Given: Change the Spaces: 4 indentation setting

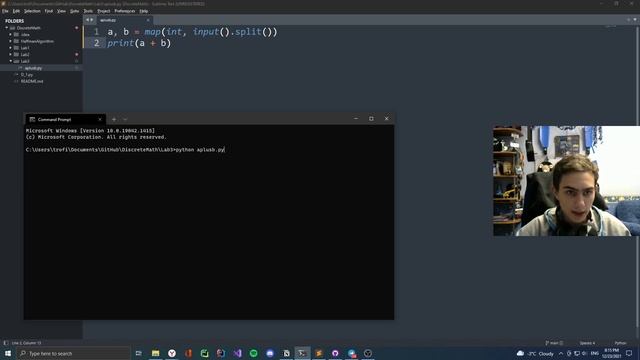Looking at the screenshot, I should tap(587, 343).
